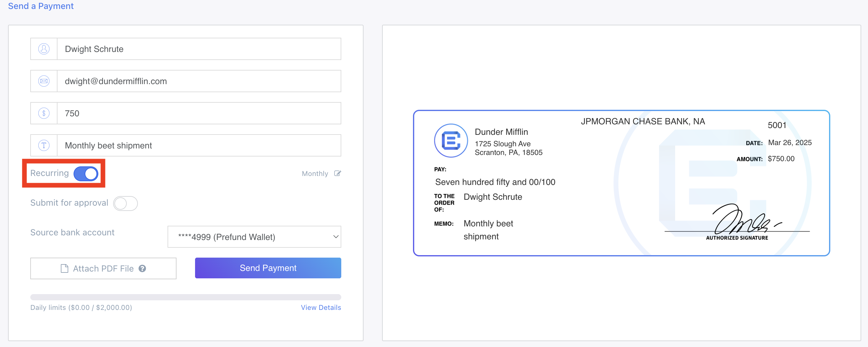Click the Send Payment button
The image size is (868, 347).
pos(268,268)
